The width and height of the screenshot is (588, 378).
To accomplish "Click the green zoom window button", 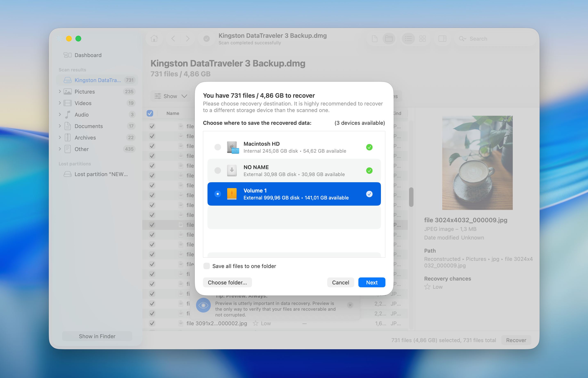I will point(78,39).
